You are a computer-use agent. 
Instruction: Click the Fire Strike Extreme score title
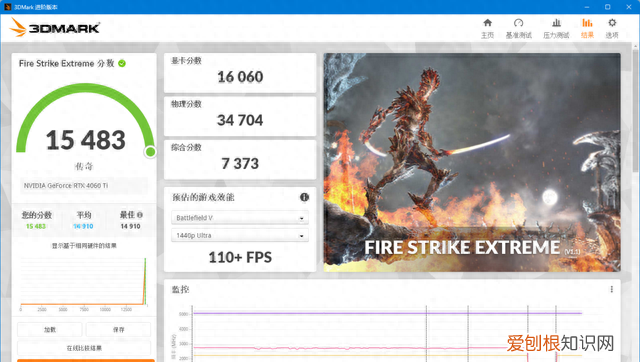[67, 63]
